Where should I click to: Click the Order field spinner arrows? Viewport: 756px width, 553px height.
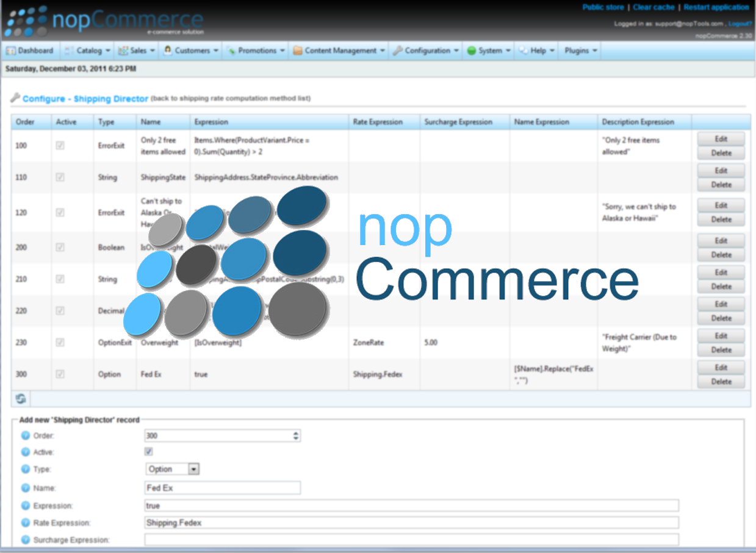296,435
